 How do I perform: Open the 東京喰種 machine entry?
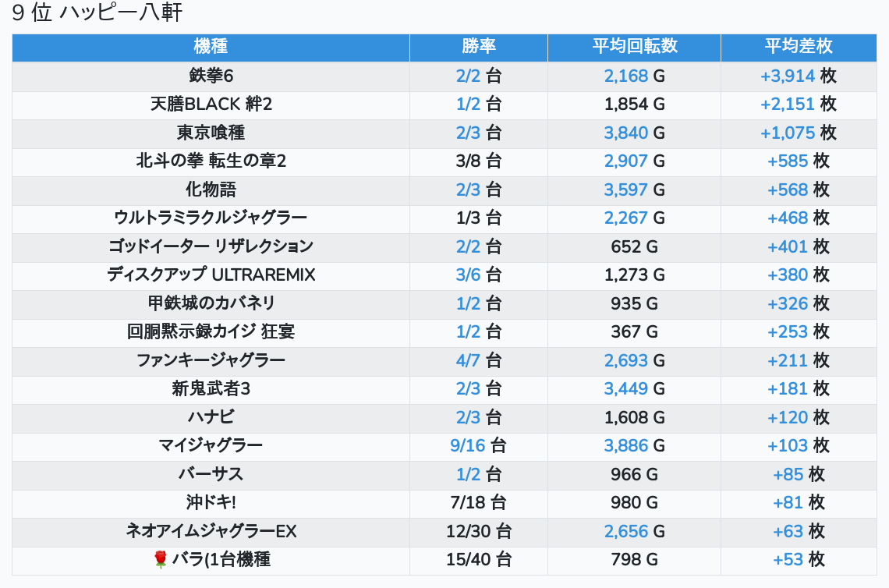pos(211,133)
